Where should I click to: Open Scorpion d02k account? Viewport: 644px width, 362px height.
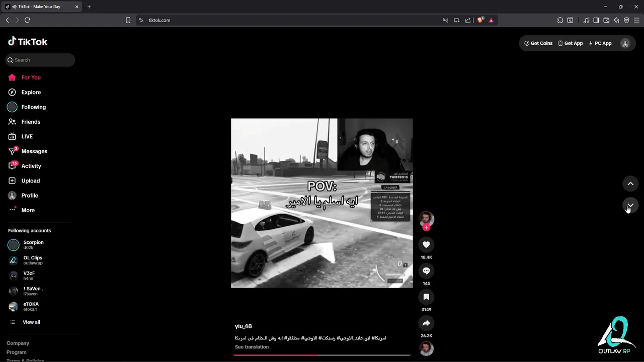tap(33, 245)
